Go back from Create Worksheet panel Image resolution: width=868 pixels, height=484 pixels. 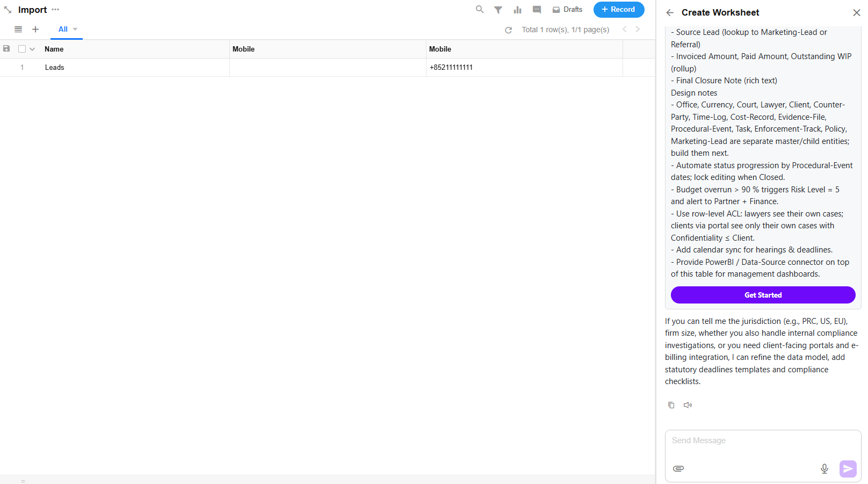(x=670, y=13)
